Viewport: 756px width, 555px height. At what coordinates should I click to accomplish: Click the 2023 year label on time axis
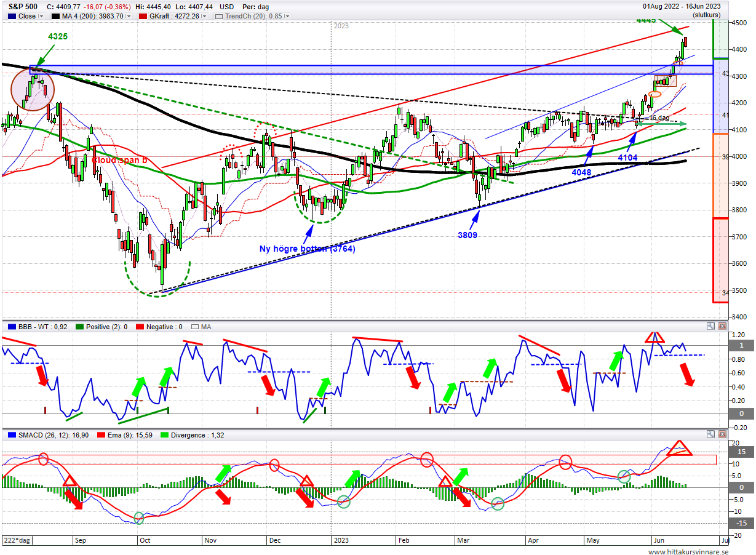click(341, 540)
